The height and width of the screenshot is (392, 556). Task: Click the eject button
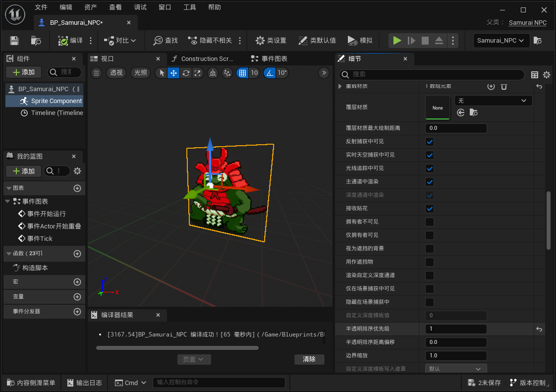(x=439, y=41)
